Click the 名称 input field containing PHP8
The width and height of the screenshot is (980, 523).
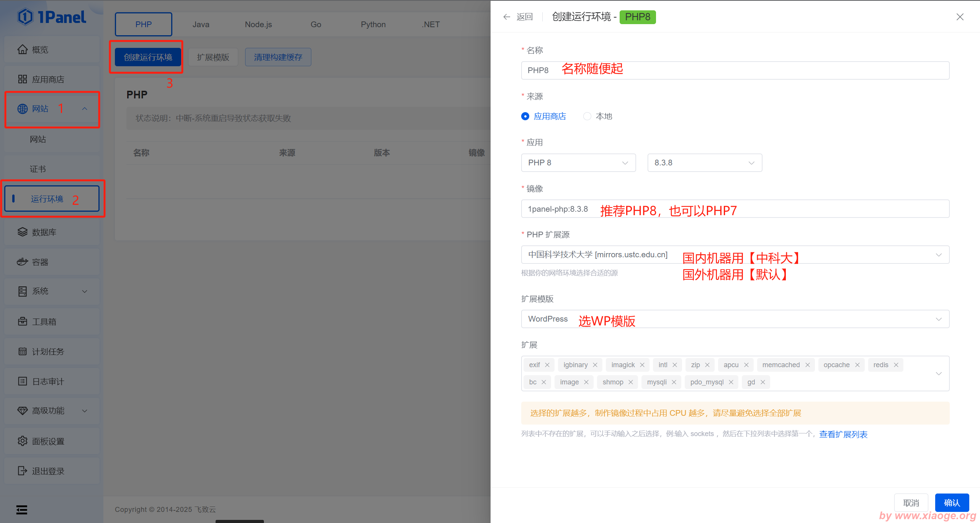735,70
